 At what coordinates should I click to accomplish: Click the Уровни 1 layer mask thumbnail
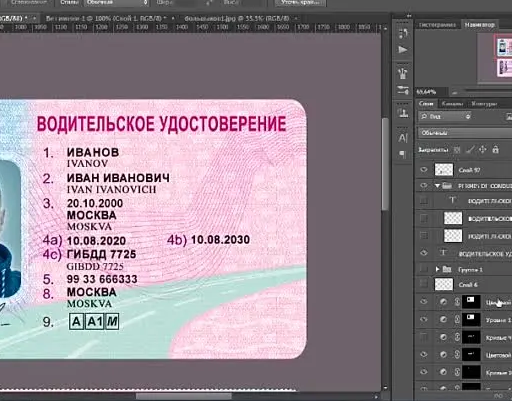(471, 319)
